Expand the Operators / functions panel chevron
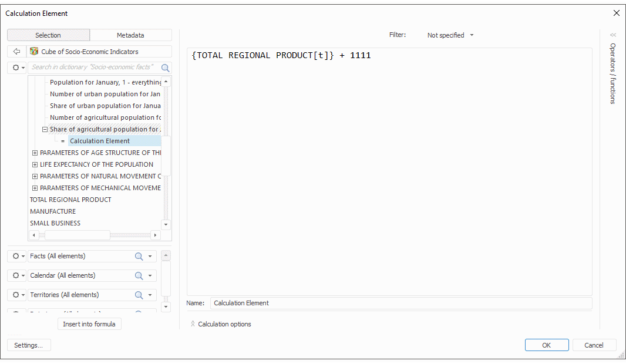 613,35
